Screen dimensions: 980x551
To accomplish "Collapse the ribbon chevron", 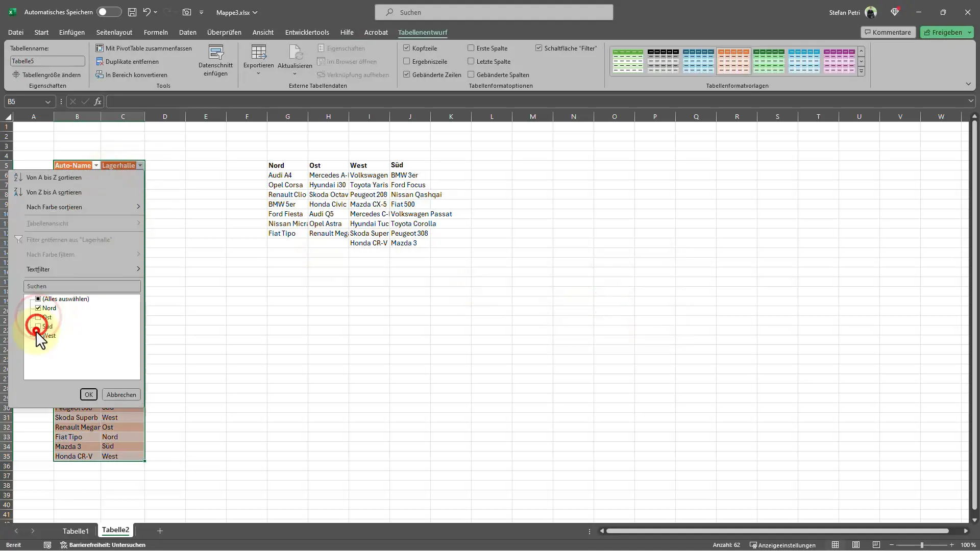I will (968, 84).
